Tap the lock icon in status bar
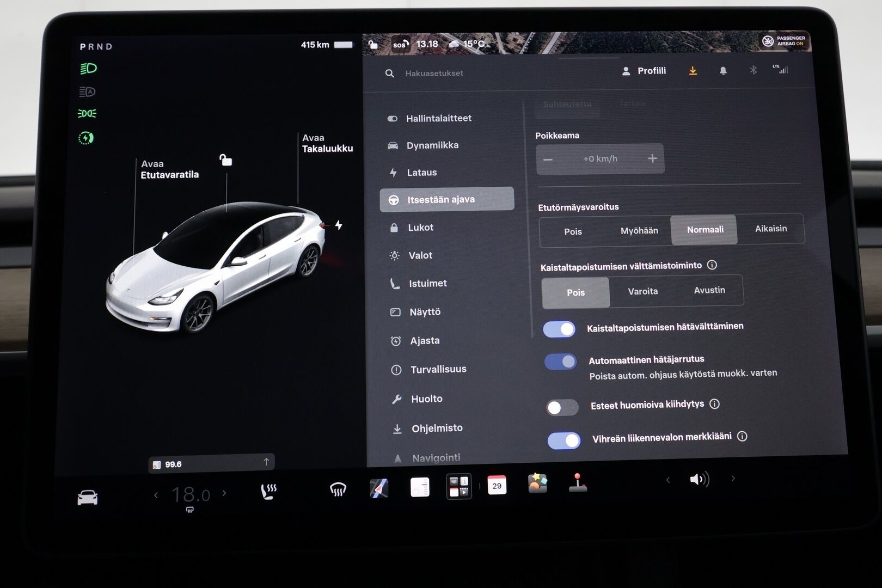This screenshot has width=882, height=588. click(373, 44)
